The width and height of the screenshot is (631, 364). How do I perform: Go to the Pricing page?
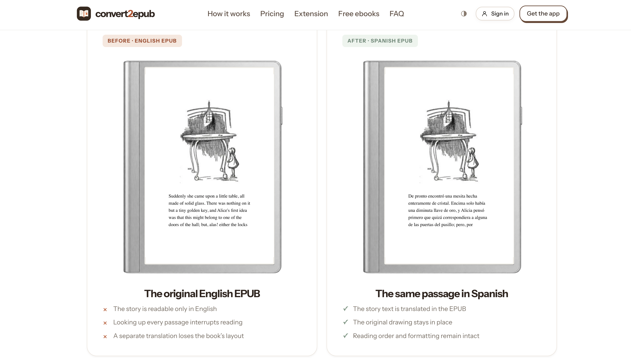click(x=272, y=13)
